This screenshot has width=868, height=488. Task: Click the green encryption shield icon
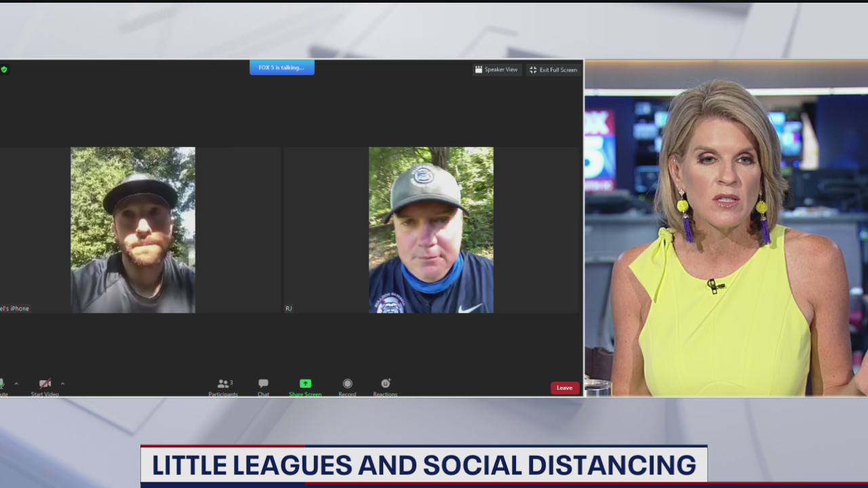[x=4, y=69]
